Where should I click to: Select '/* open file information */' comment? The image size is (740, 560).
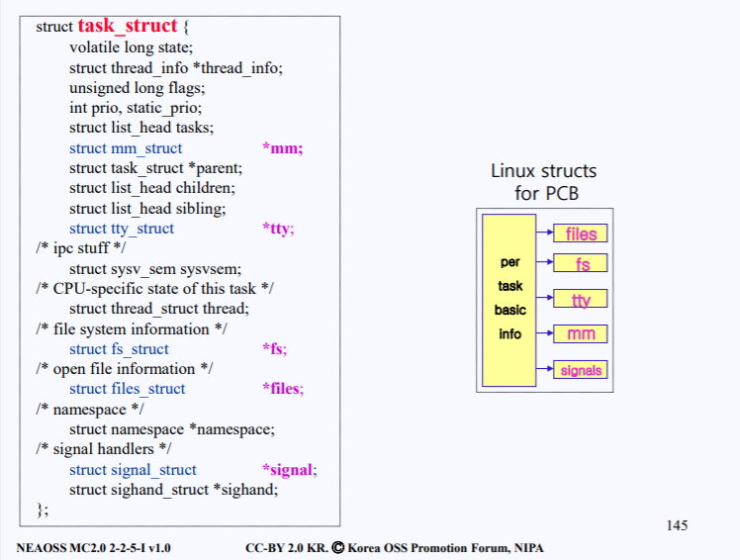tap(124, 369)
